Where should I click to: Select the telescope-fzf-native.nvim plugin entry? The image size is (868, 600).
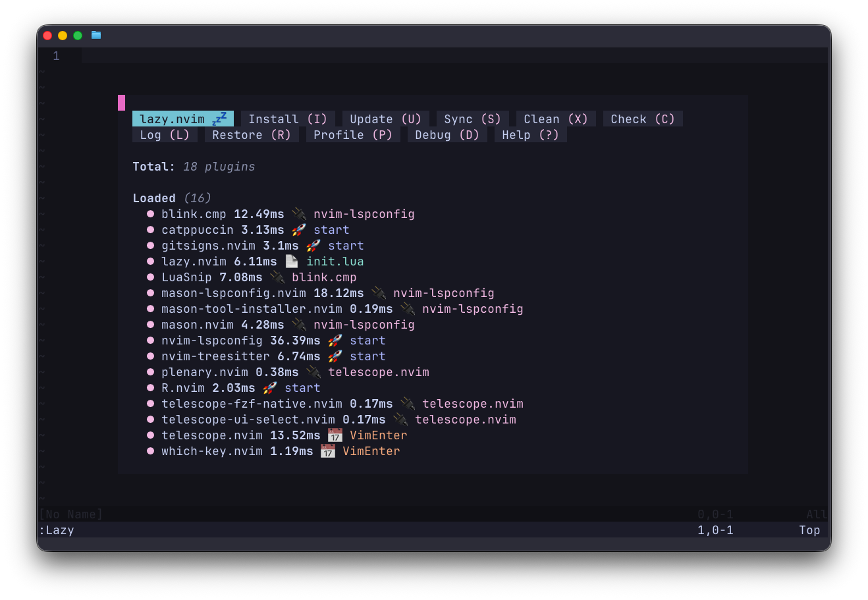[252, 404]
